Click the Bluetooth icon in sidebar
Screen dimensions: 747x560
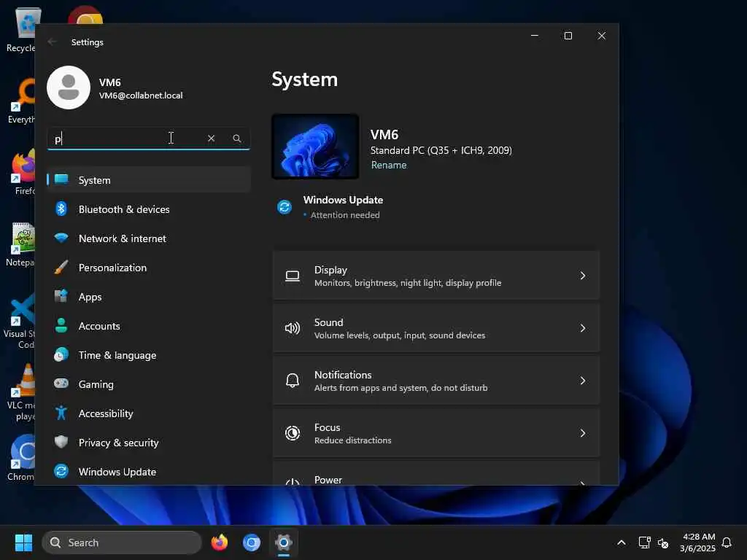click(x=61, y=209)
